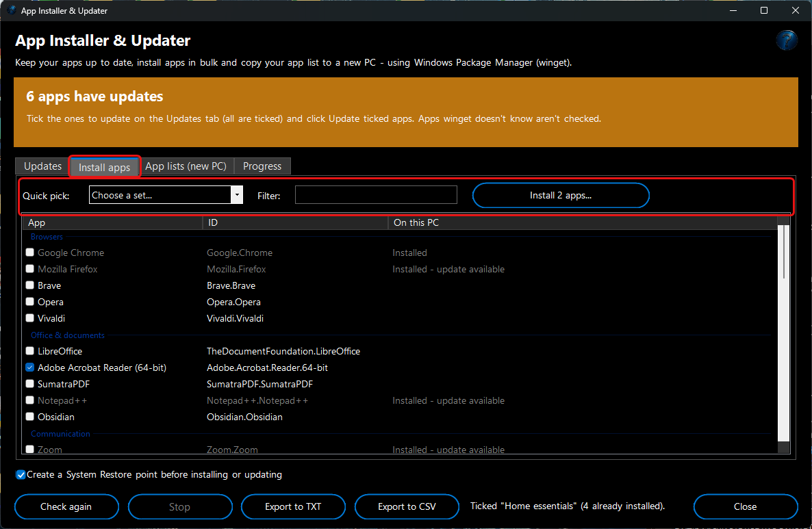
Task: Tick the Vivaldi checkbox
Action: pyautogui.click(x=30, y=318)
